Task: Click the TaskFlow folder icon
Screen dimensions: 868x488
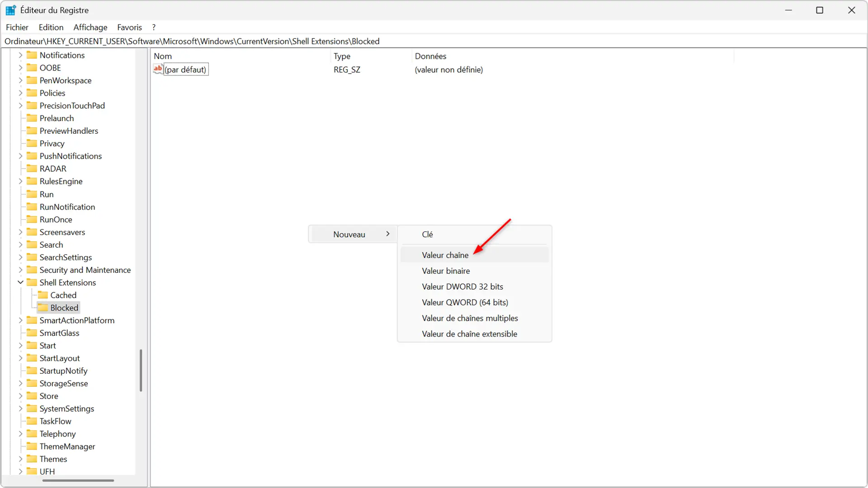Action: tap(32, 421)
